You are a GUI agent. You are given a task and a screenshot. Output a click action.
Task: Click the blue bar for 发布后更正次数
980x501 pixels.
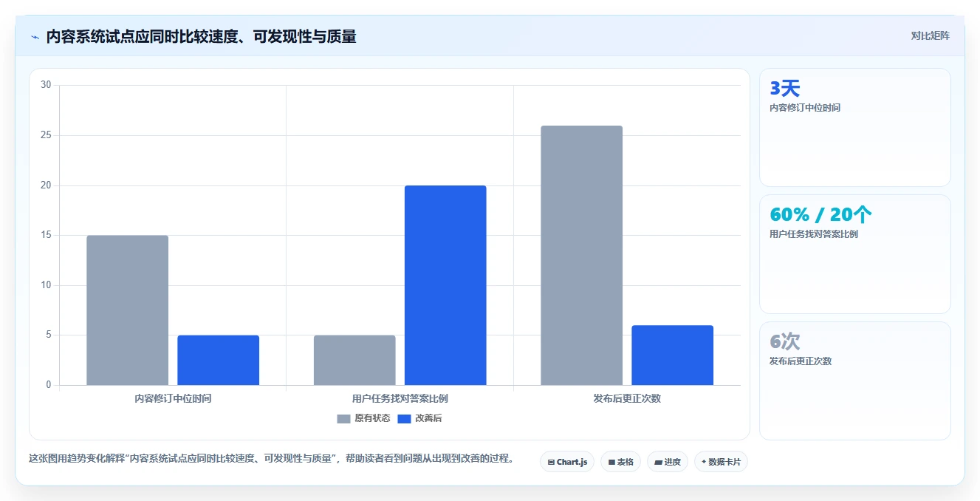tap(672, 355)
